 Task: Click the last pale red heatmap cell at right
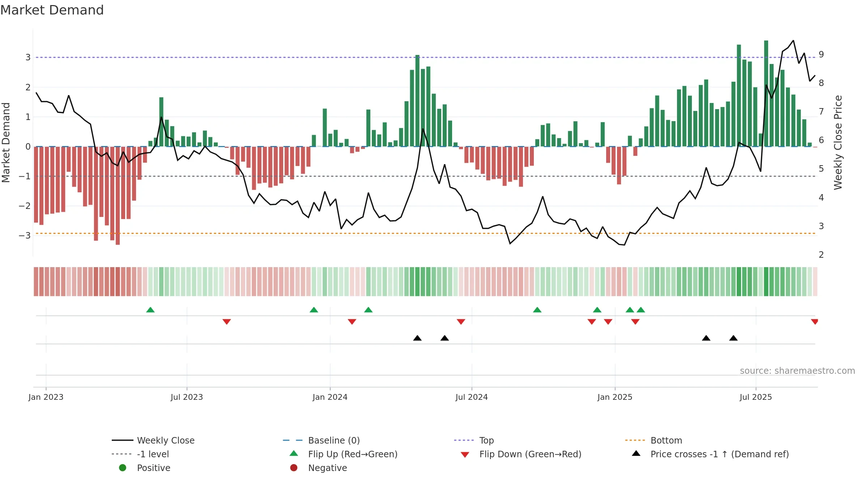click(x=815, y=282)
